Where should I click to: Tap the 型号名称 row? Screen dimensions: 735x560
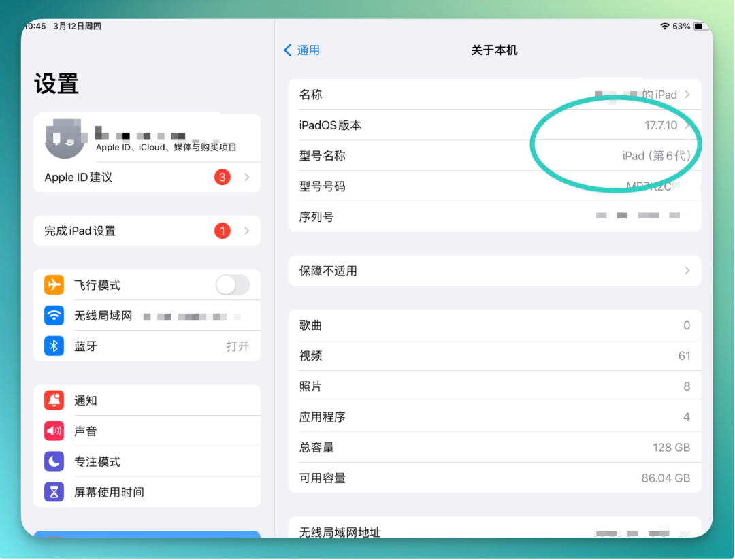click(495, 156)
